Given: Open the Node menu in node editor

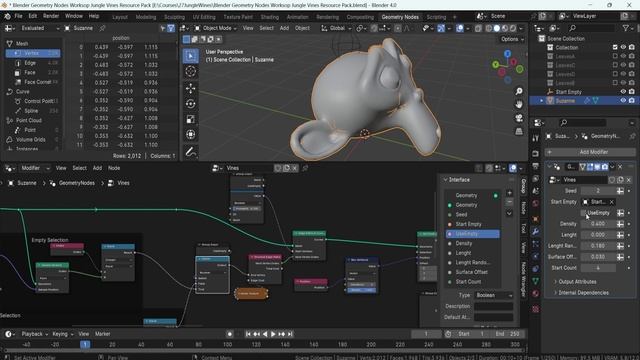Looking at the screenshot, I should coord(114,168).
